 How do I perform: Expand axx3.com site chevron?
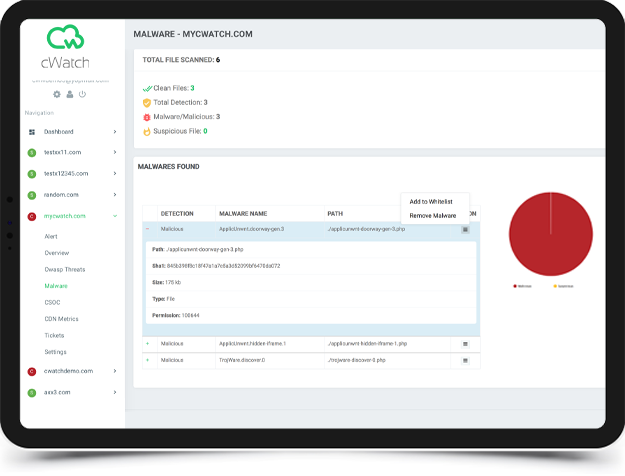click(x=115, y=392)
